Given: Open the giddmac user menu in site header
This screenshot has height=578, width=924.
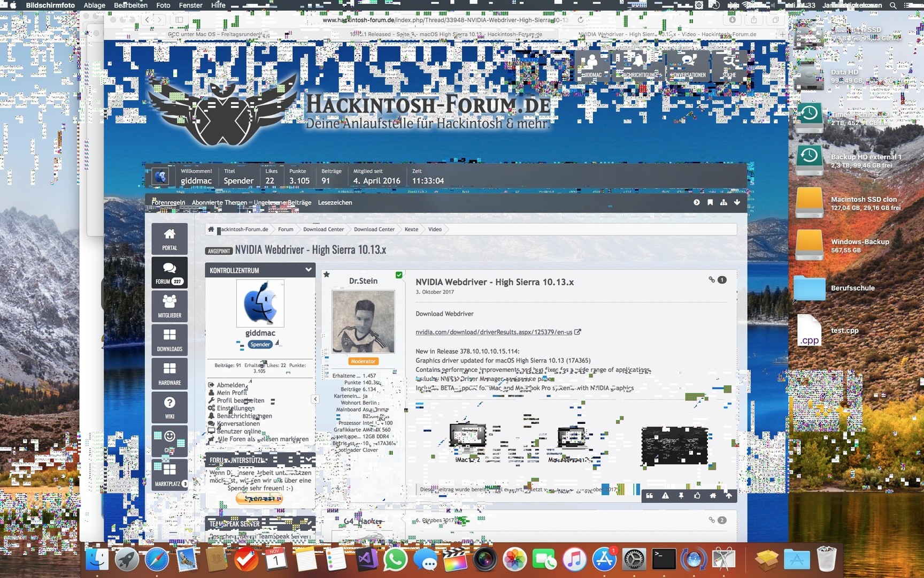Looking at the screenshot, I should [591, 66].
